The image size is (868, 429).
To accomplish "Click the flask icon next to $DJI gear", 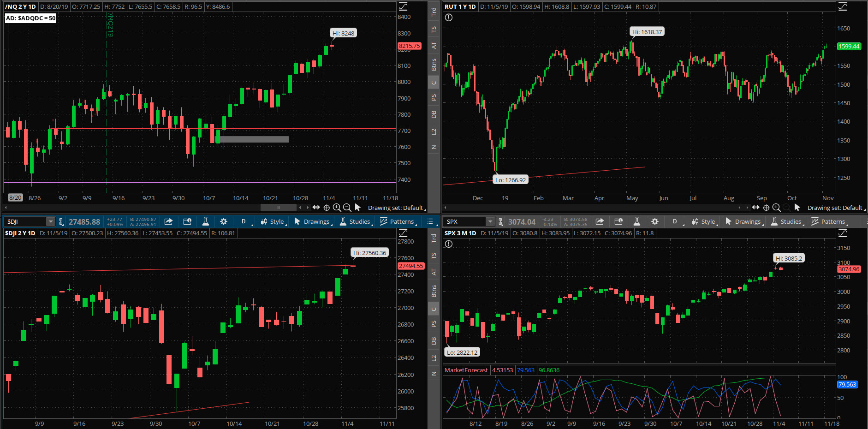I will tap(206, 221).
